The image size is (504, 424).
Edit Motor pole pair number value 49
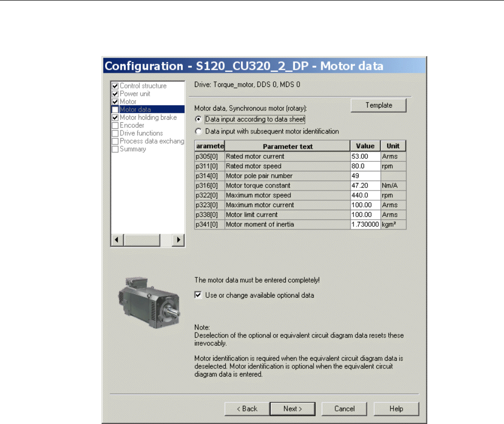click(365, 176)
